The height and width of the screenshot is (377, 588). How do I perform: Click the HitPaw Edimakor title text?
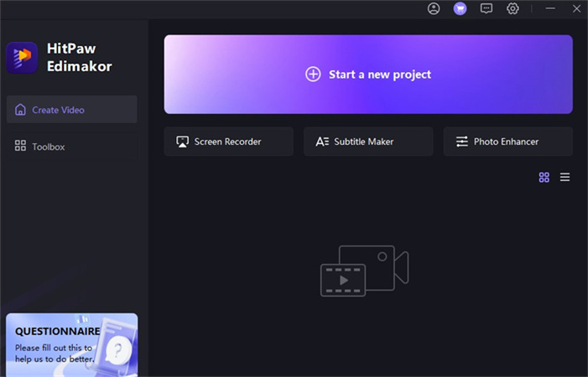pyautogui.click(x=79, y=57)
